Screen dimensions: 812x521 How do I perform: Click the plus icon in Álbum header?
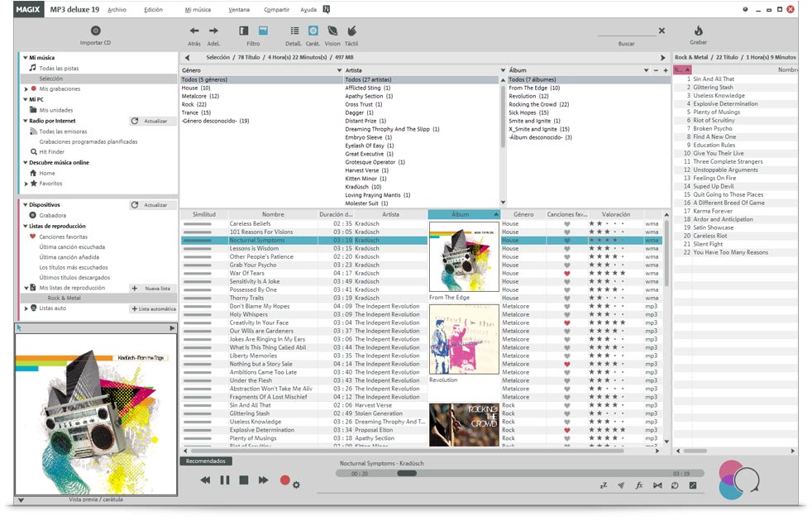click(666, 70)
